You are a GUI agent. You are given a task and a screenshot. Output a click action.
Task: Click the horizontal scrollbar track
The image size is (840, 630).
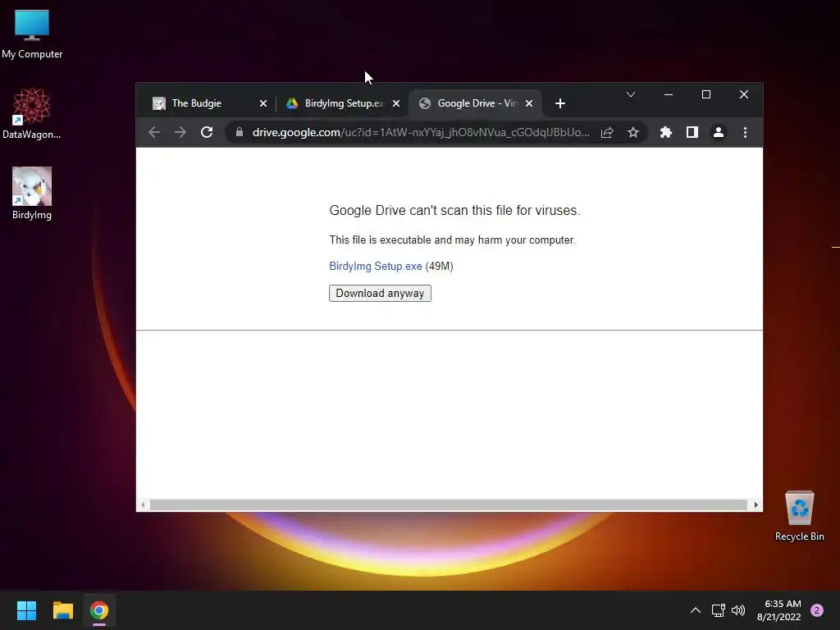pyautogui.click(x=448, y=504)
